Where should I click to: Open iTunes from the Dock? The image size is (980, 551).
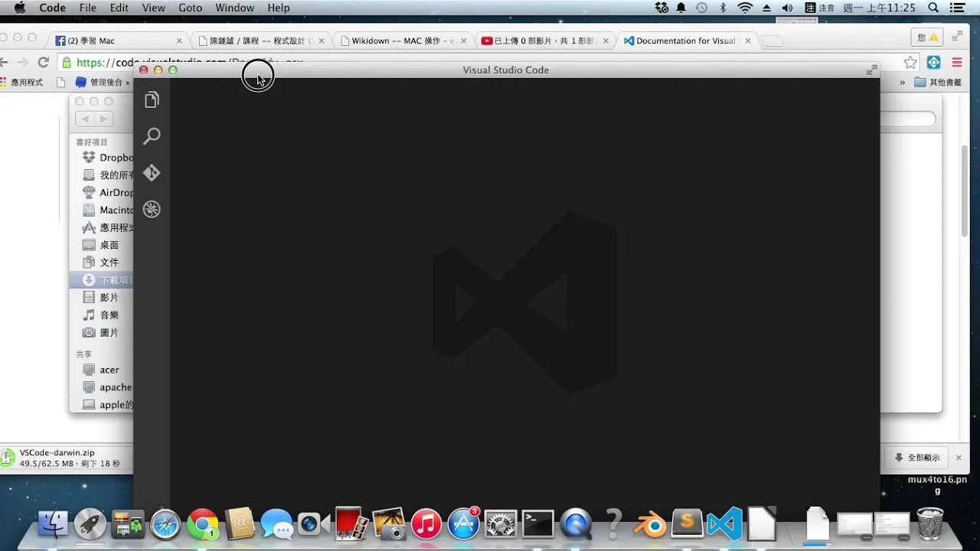[426, 524]
